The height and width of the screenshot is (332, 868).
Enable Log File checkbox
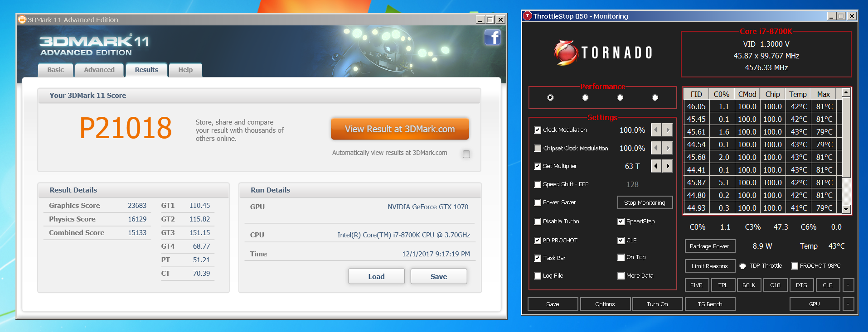538,276
